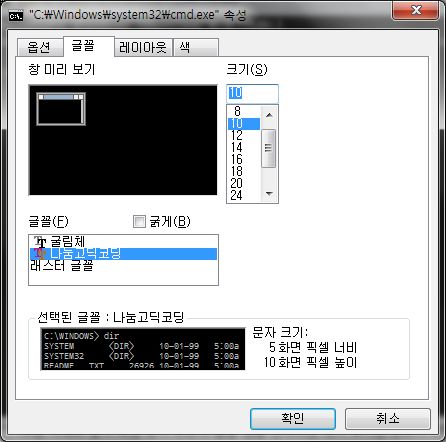Select the 글꼴 tab
The width and height of the screenshot is (446, 442).
(x=89, y=46)
